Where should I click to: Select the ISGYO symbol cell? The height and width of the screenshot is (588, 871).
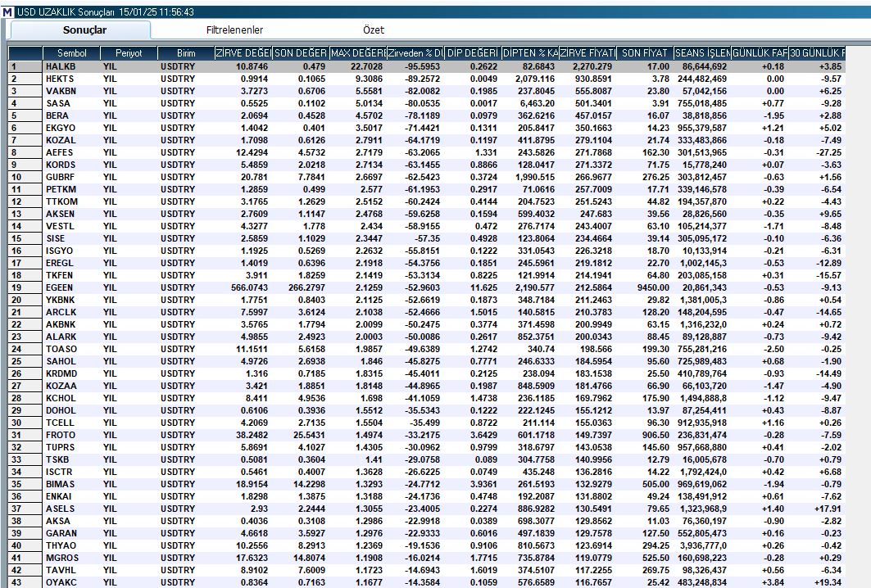click(71, 251)
